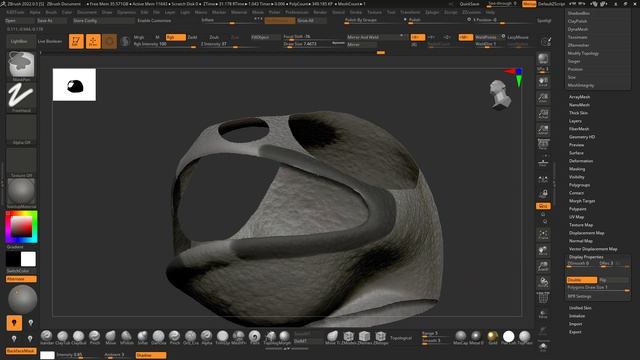Select the ClayTubes brush in bottom shelf
640x360 pixels.
(x=62, y=337)
